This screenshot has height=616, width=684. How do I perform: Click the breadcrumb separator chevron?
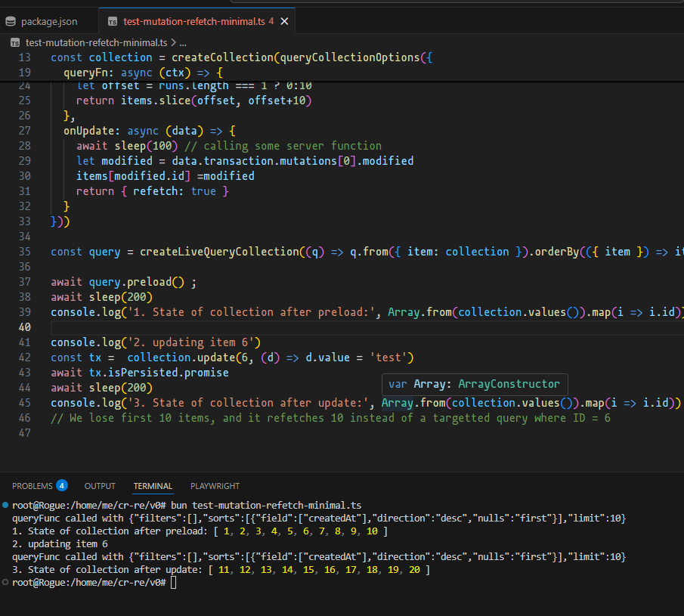[173, 43]
